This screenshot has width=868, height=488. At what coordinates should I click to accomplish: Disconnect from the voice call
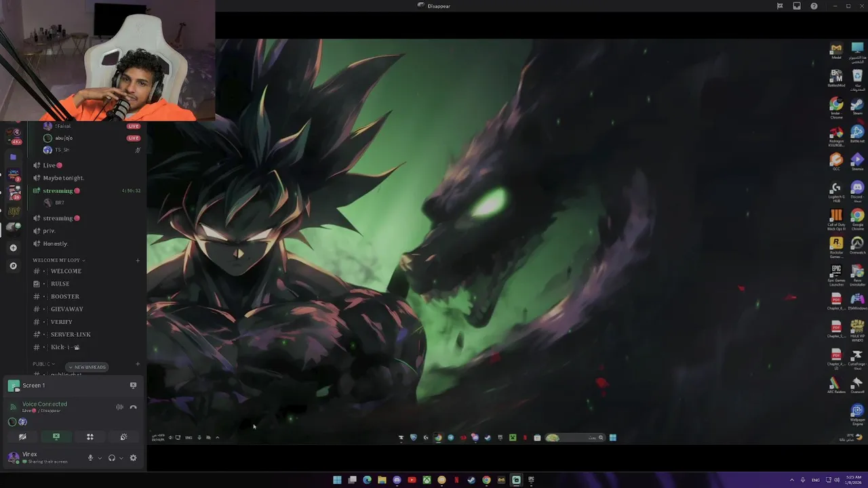tap(133, 407)
